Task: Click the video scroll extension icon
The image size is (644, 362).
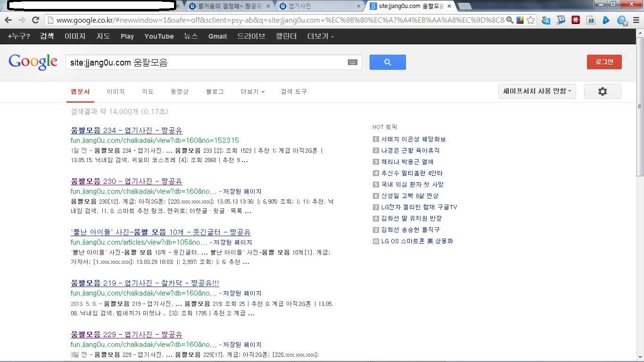Action: 561,20
